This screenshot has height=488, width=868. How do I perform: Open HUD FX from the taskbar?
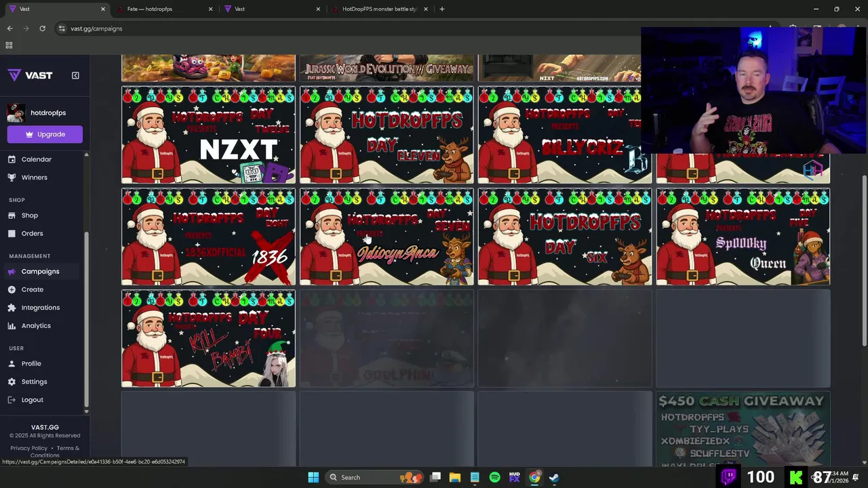[514, 477]
